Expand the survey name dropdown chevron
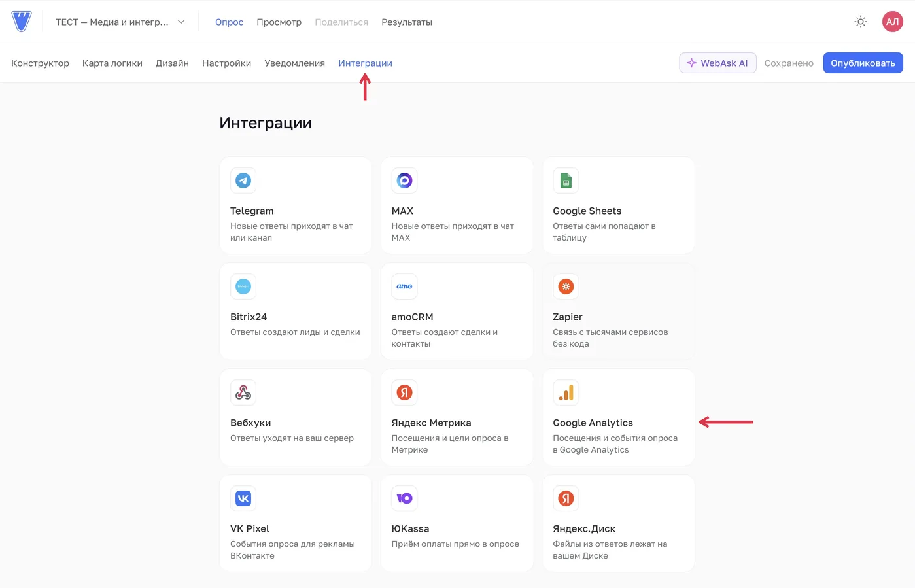This screenshot has width=915, height=588. [181, 22]
